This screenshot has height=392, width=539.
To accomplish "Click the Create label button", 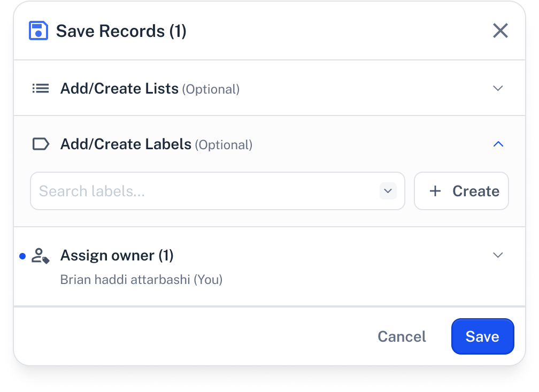I will point(461,191).
